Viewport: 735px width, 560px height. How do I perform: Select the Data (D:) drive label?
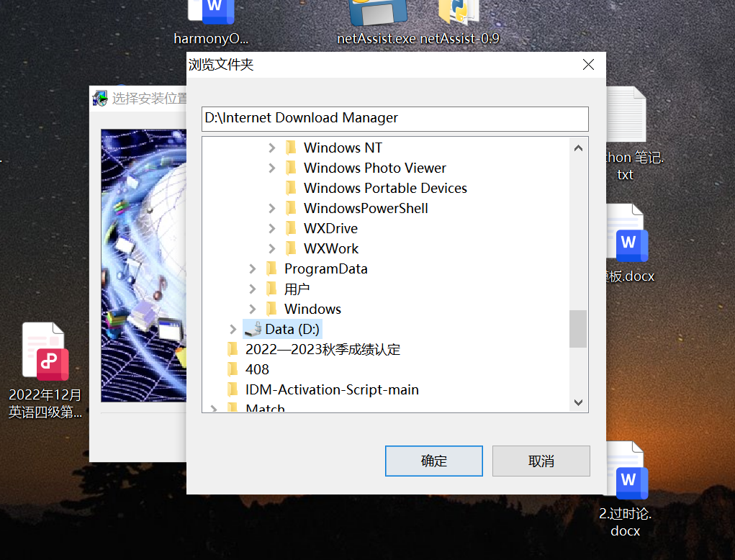point(292,330)
